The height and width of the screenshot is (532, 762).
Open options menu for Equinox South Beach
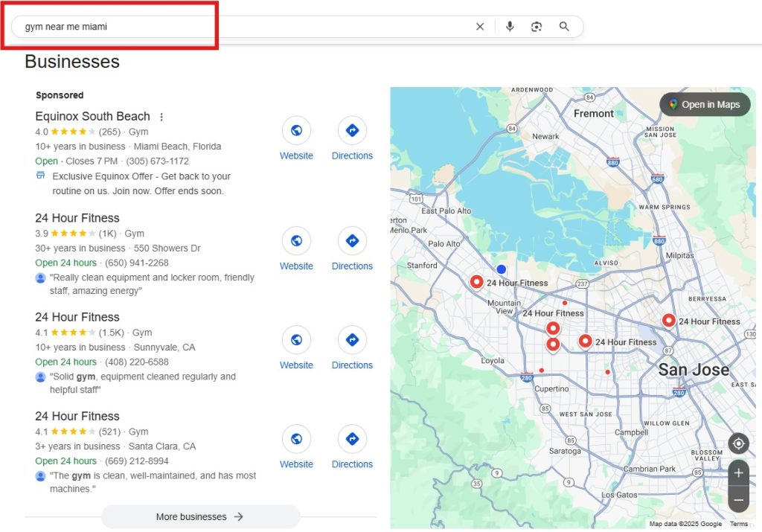tap(161, 117)
